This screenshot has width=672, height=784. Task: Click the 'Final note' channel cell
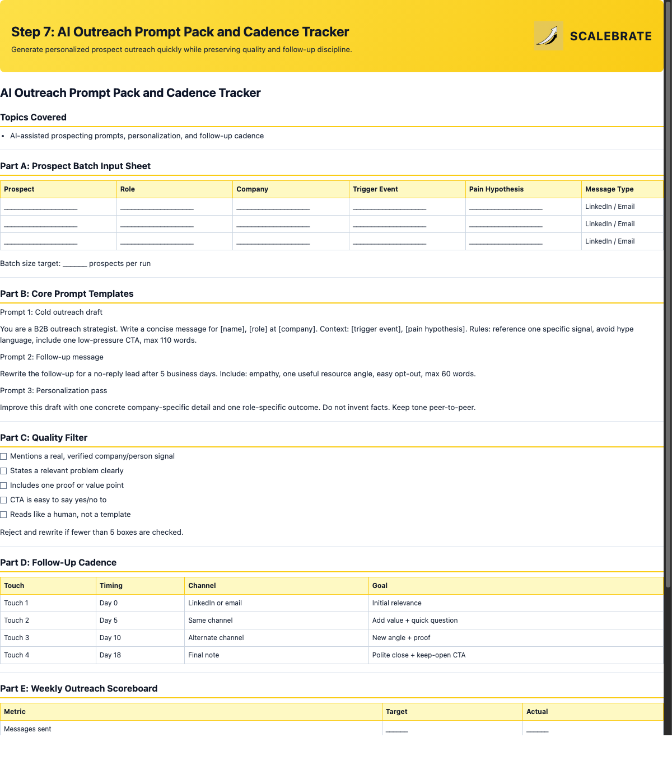pyautogui.click(x=277, y=655)
